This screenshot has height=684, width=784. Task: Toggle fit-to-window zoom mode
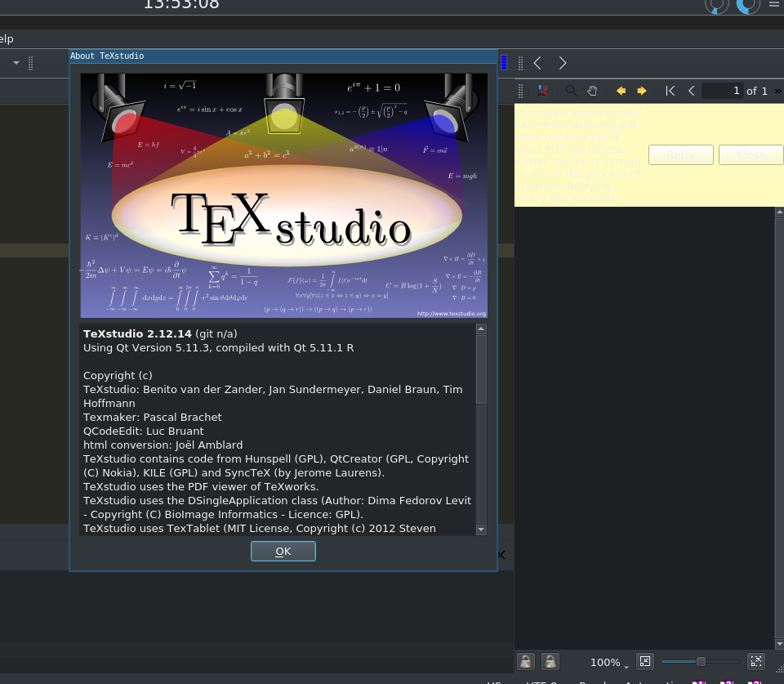pos(644,662)
